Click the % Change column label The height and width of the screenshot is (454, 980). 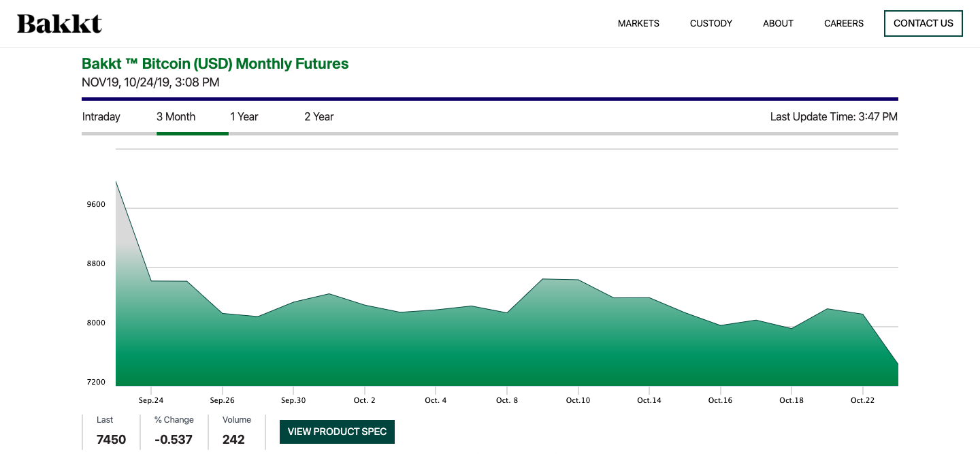(174, 420)
